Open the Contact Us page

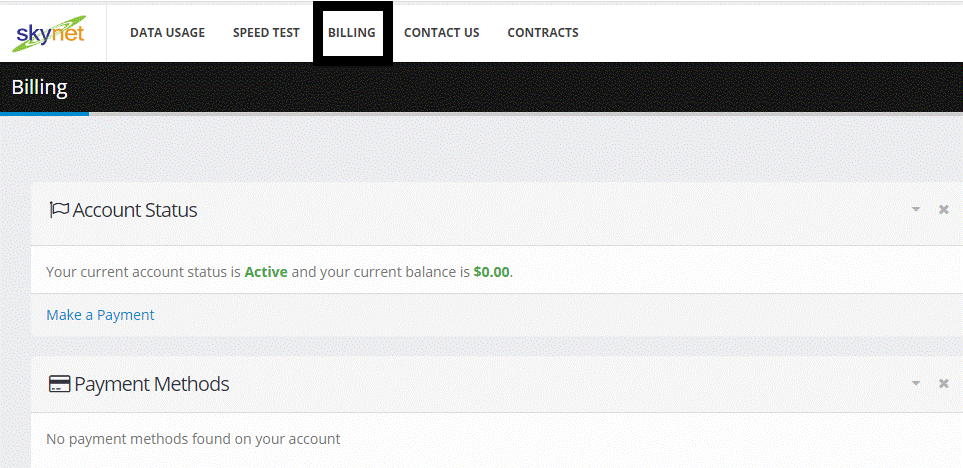coord(442,33)
